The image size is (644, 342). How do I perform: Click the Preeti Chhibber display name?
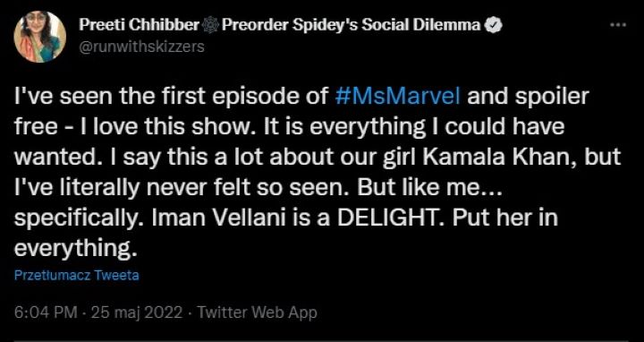140,25
